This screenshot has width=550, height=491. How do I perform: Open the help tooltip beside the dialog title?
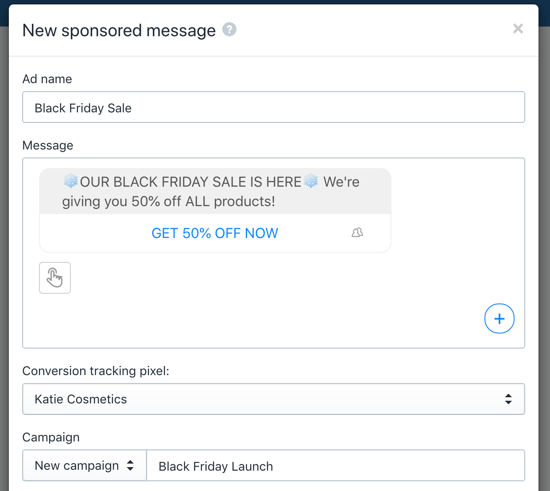click(x=229, y=29)
